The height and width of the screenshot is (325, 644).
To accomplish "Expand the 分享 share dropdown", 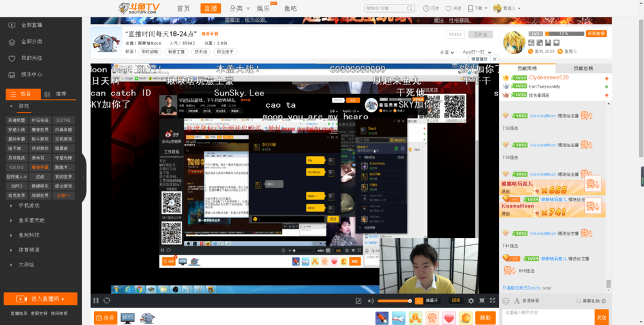I will click(447, 52).
